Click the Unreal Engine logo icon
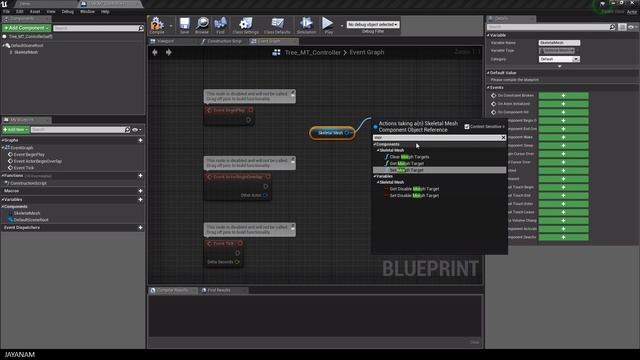The width and height of the screenshot is (640, 360). click(x=4, y=4)
